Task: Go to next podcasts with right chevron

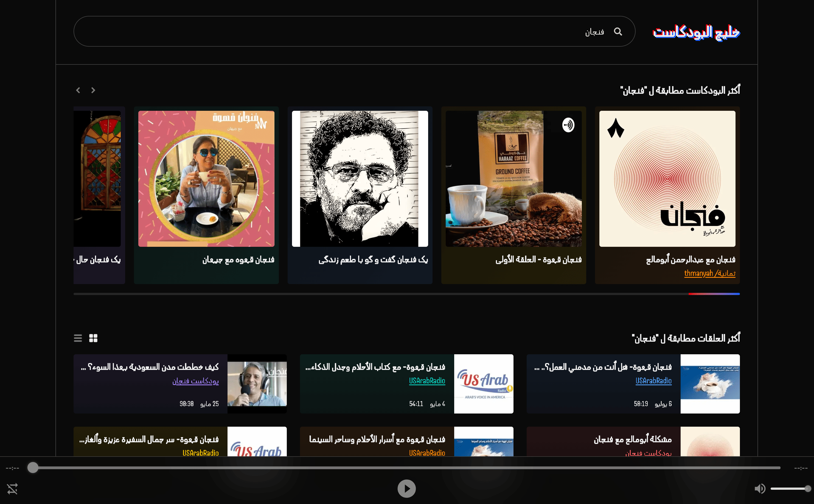Action: tap(93, 90)
